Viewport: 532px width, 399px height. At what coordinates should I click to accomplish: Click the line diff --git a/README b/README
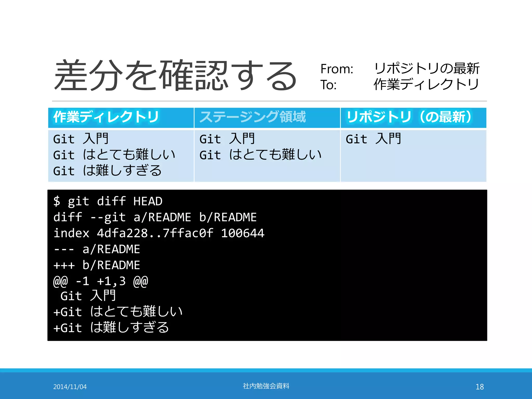click(155, 217)
